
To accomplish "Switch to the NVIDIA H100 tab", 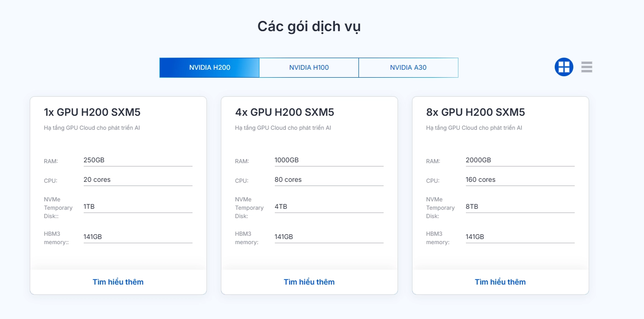I will [x=309, y=67].
